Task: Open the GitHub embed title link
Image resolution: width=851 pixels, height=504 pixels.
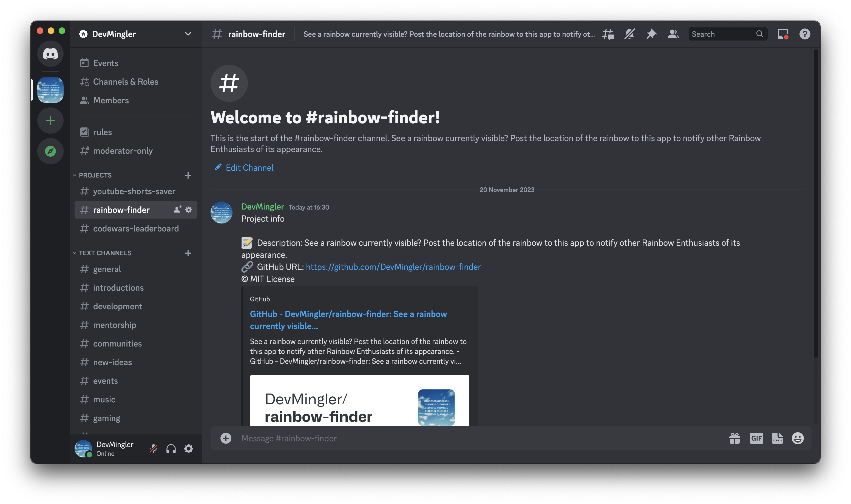Action: (x=348, y=320)
